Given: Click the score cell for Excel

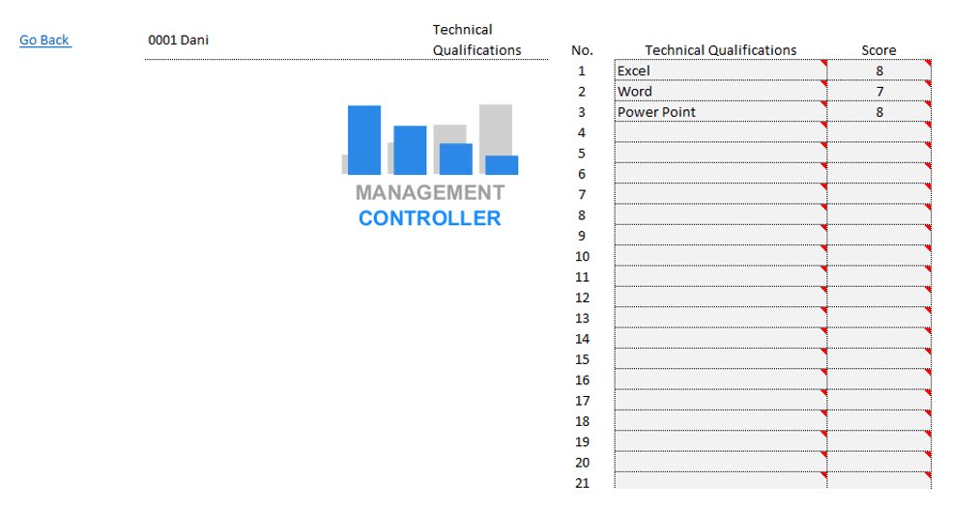Looking at the screenshot, I should click(879, 71).
